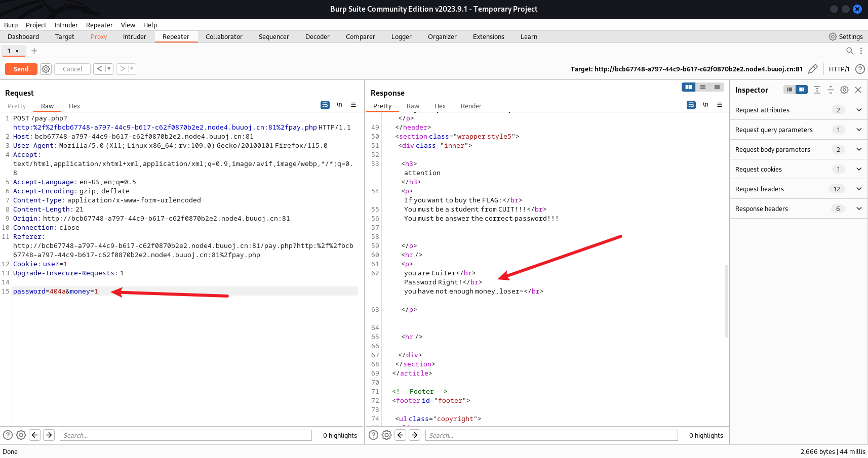The height and width of the screenshot is (458, 868).
Task: Click the Send request button
Action: point(21,69)
